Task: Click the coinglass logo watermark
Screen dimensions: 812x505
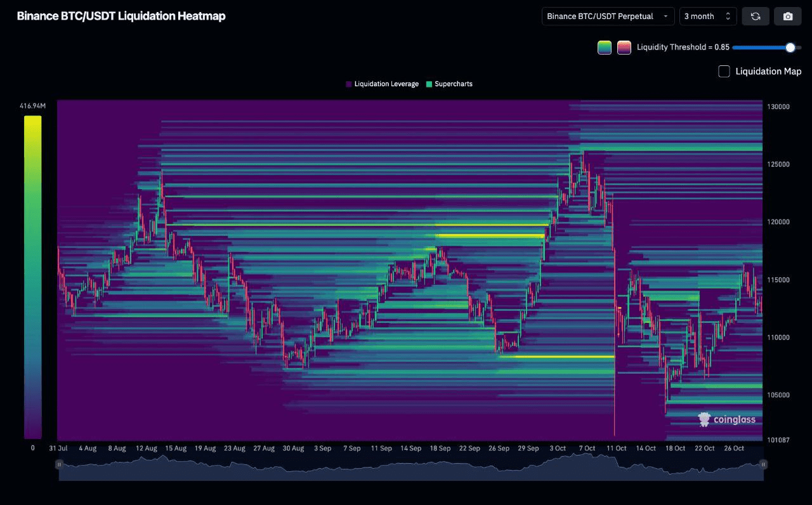Action: pyautogui.click(x=726, y=419)
